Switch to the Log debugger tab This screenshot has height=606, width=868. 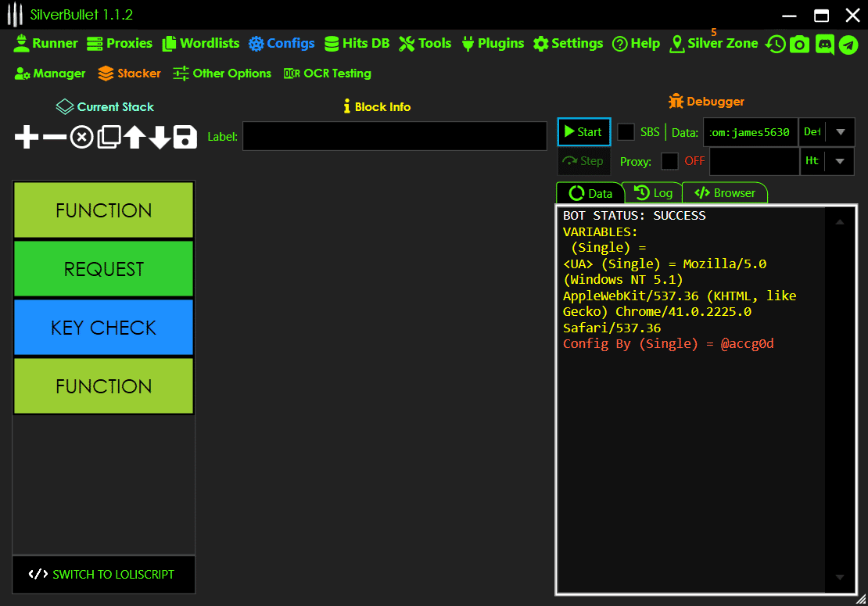tap(653, 192)
